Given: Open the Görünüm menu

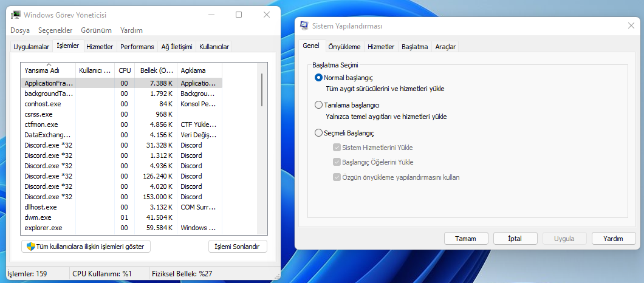Looking at the screenshot, I should (x=97, y=30).
